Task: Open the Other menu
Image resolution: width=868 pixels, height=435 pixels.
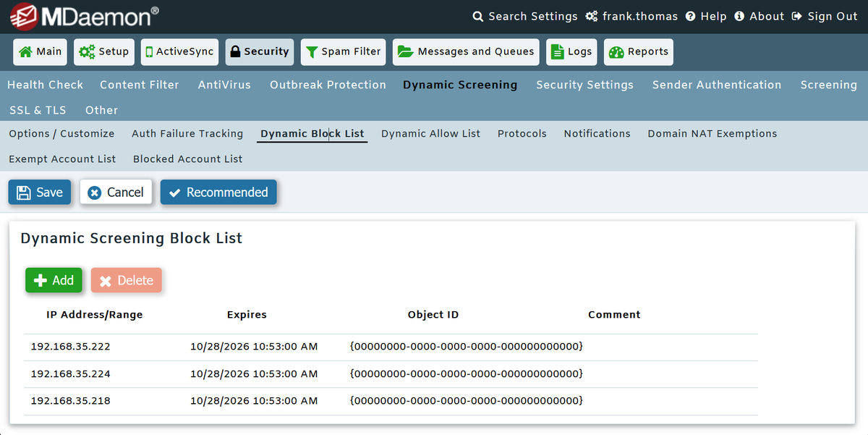Action: (x=101, y=110)
